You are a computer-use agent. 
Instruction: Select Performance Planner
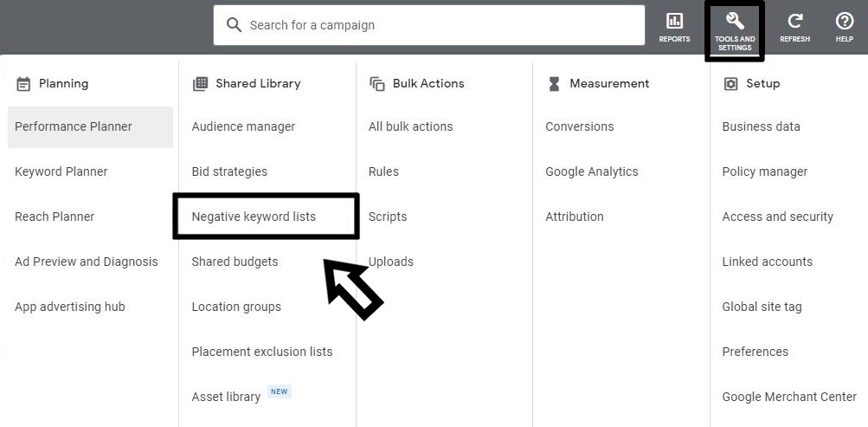coord(74,126)
